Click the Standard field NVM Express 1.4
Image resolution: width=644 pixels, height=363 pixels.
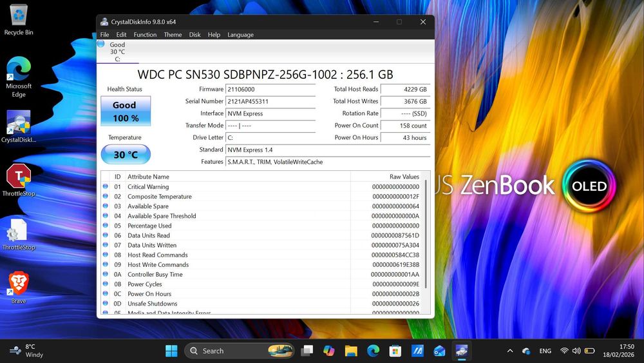click(x=328, y=150)
